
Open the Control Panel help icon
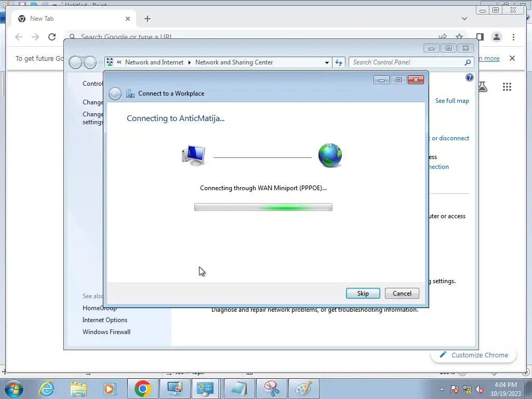coord(469,77)
